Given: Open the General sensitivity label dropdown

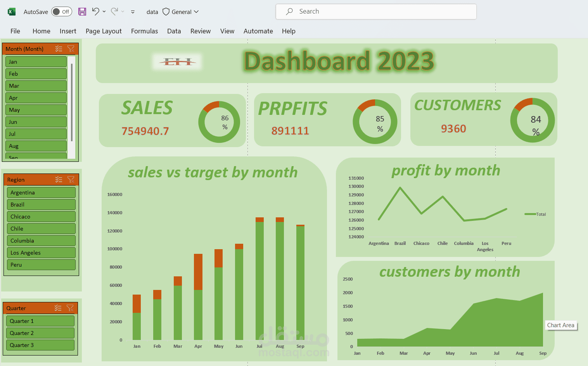Looking at the screenshot, I should tap(185, 12).
